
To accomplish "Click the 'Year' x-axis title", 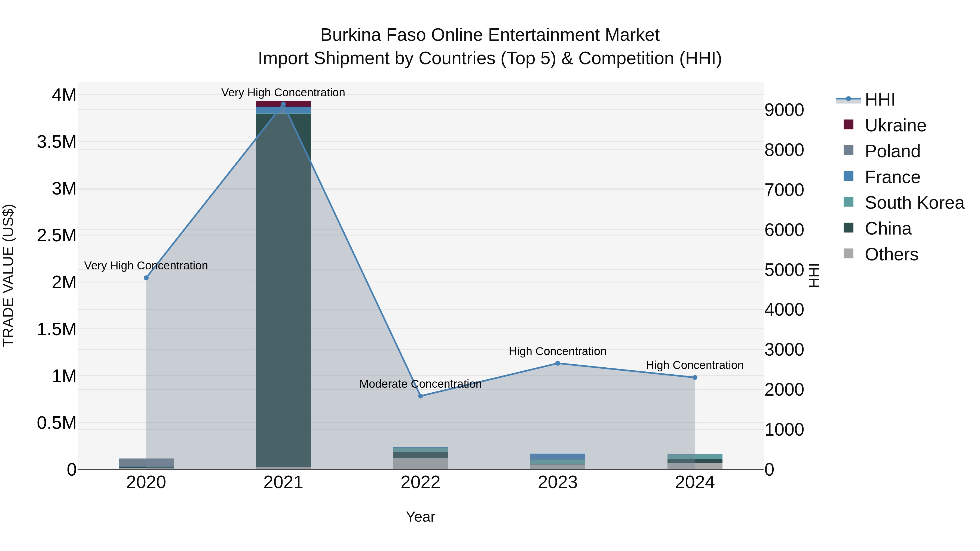I will (x=420, y=517).
